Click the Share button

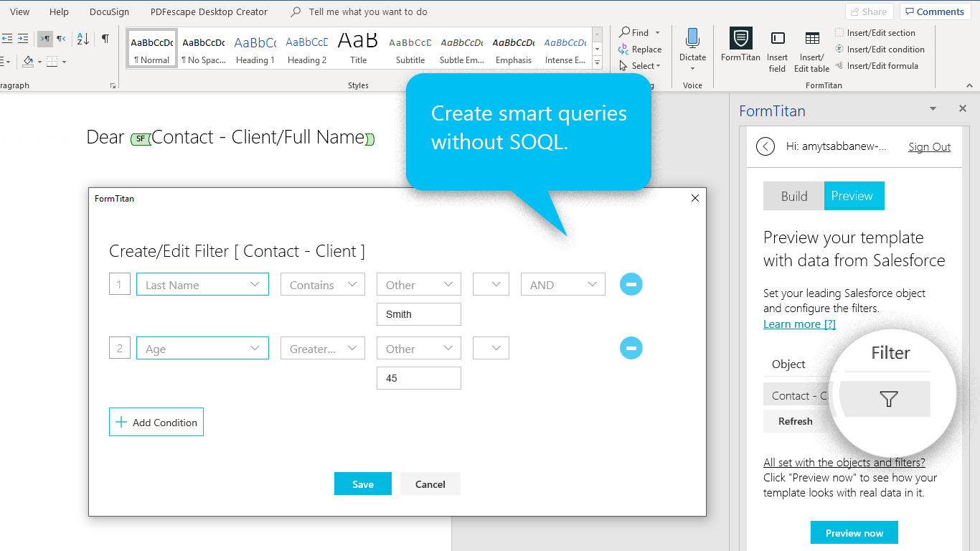pyautogui.click(x=869, y=11)
